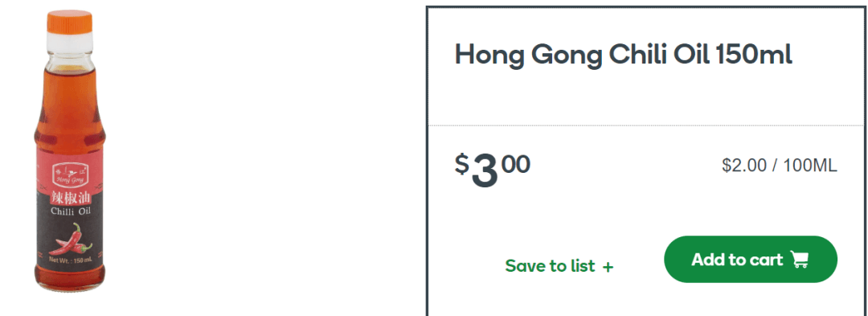Image resolution: width=868 pixels, height=316 pixels.
Task: Click the plus icon beside Save to list
Action: click(608, 267)
